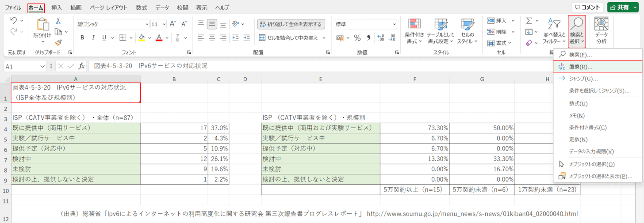Open the font name dropdown
644x223 pixels.
pyautogui.click(x=147, y=24)
